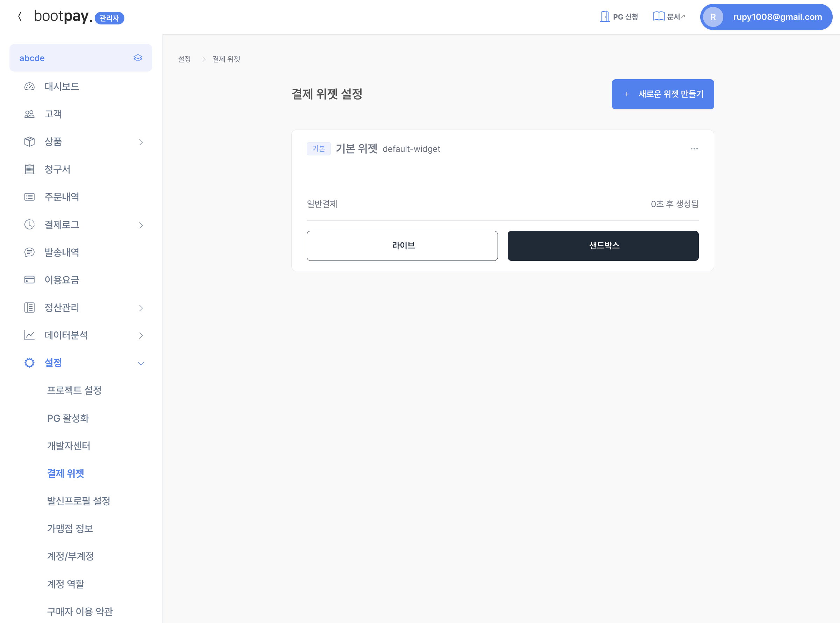Click the credit card icon for 이용요금

click(x=29, y=280)
